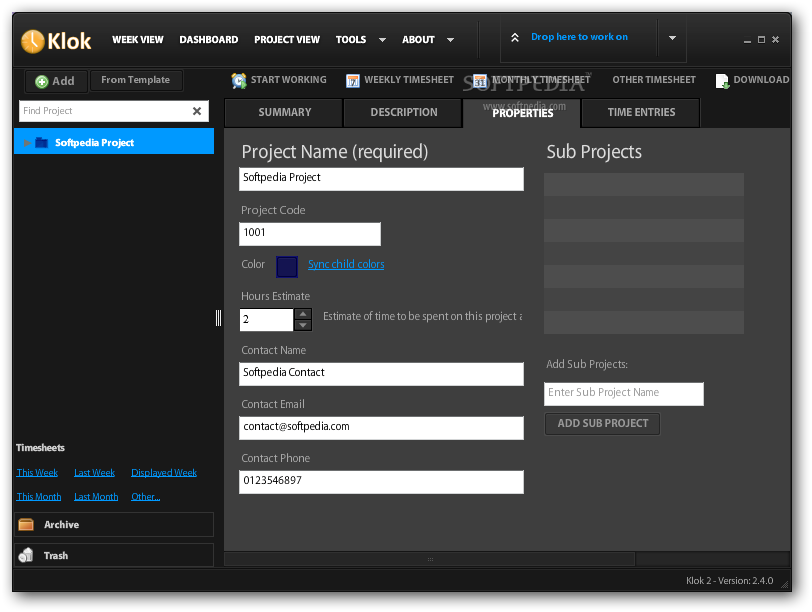Switch to the Description tab
Viewport: 812px width, 612px height.
tap(403, 112)
